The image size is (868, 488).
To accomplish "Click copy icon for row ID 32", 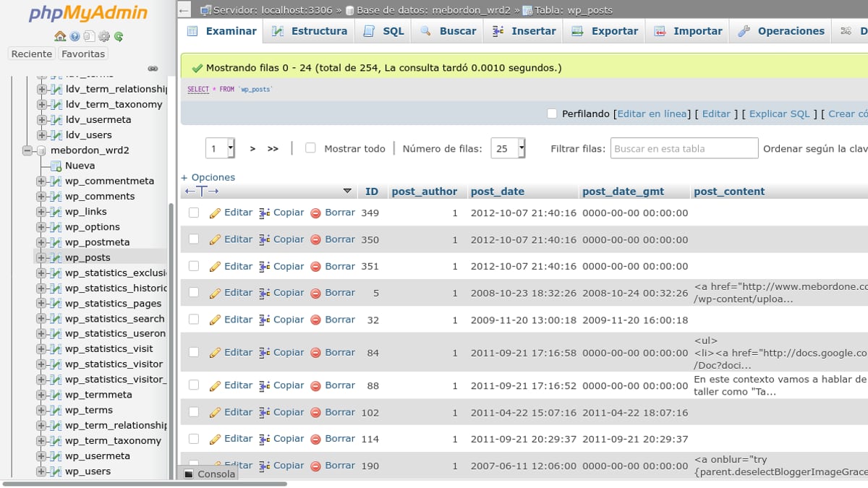I will click(265, 320).
